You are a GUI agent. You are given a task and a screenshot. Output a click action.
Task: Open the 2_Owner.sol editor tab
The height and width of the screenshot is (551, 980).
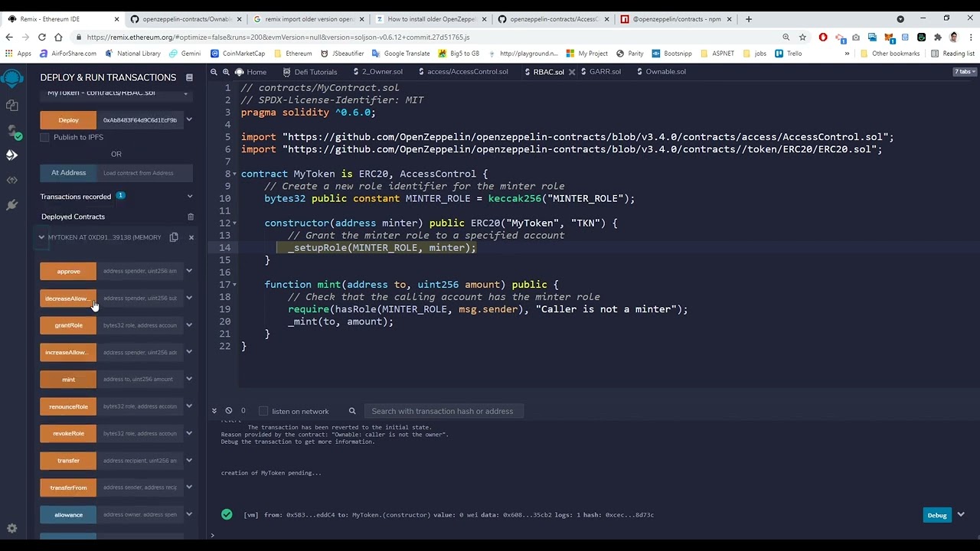[x=377, y=72]
